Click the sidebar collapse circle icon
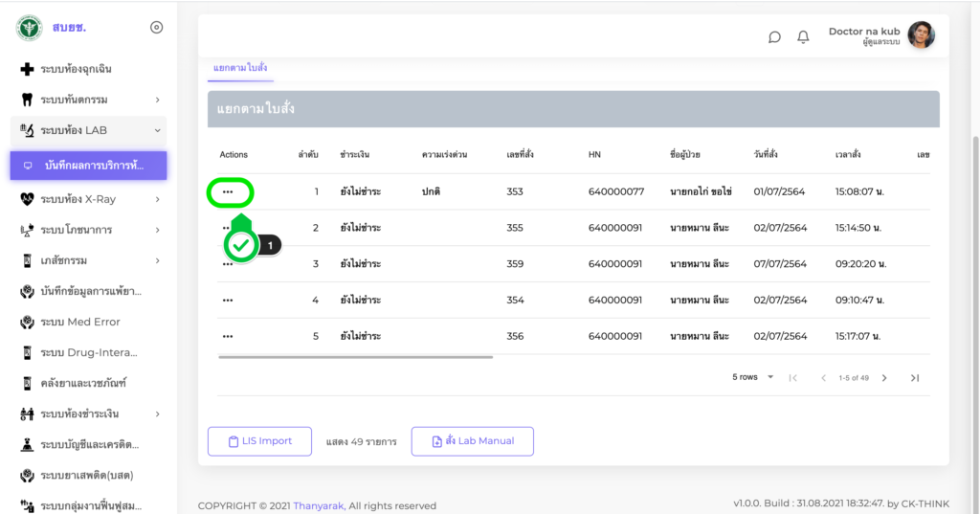 [x=157, y=28]
